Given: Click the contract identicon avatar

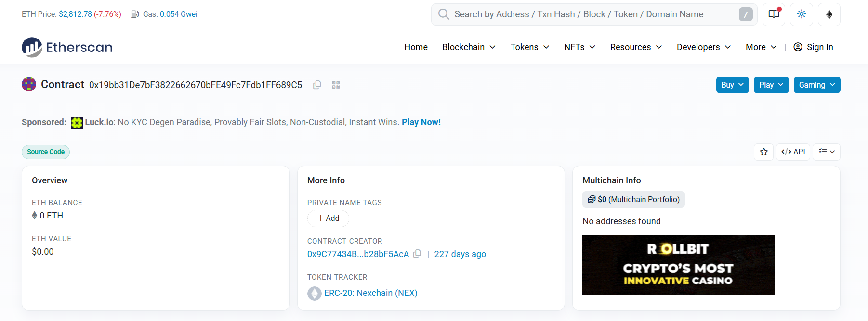Looking at the screenshot, I should [x=29, y=84].
